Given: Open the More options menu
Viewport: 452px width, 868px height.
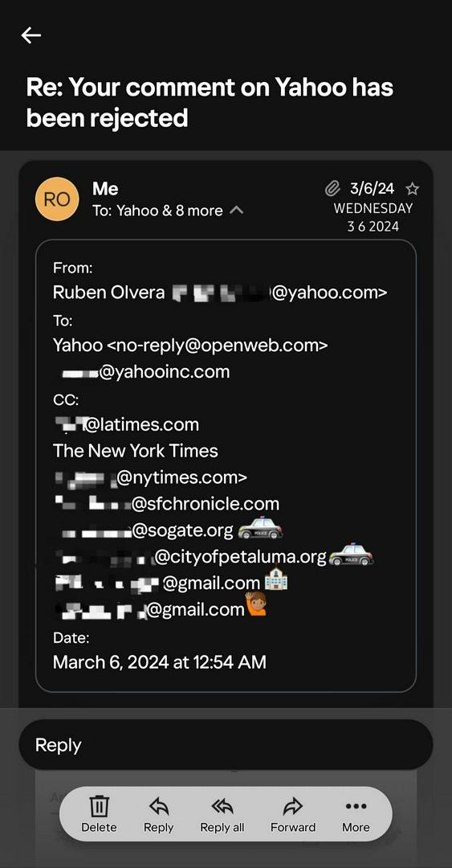Looking at the screenshot, I should pyautogui.click(x=356, y=814).
